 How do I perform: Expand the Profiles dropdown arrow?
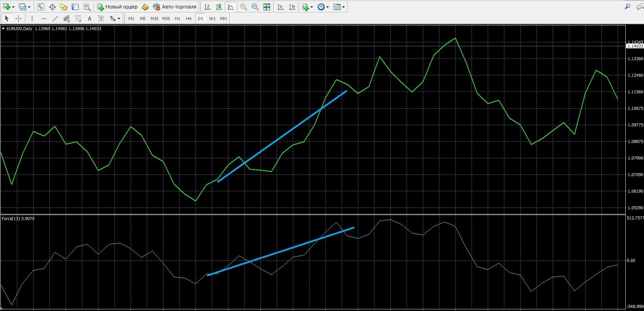pyautogui.click(x=29, y=7)
